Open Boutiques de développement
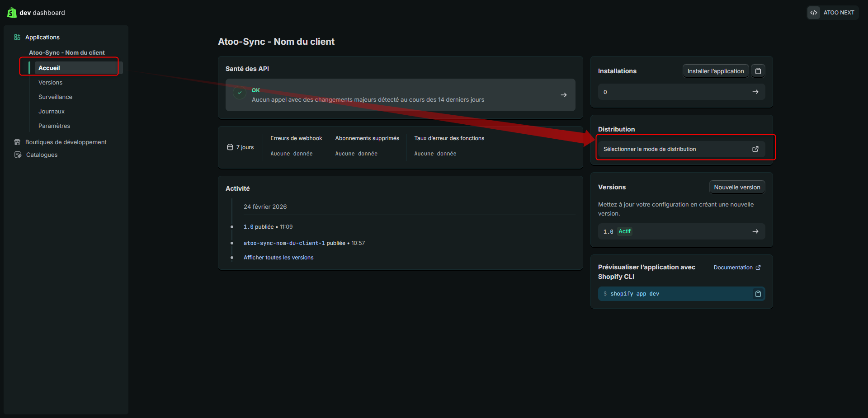 pos(66,142)
